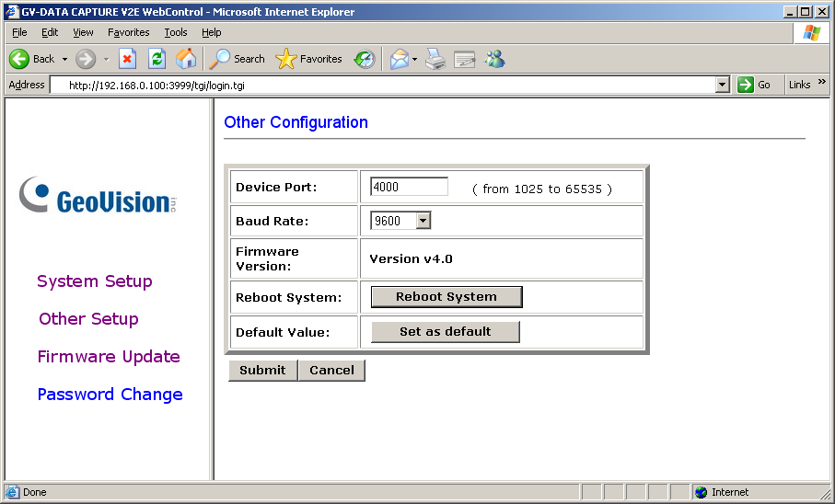
Task: Click the page icon in status bar
Action: tap(13, 492)
